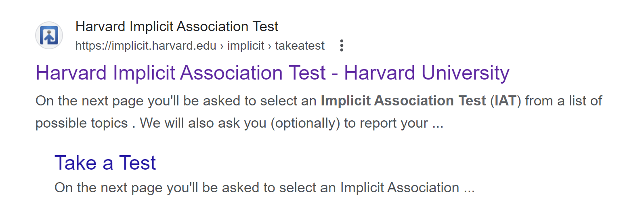644x208 pixels.
Task: Click the ellipsis ending the sitelink description
Action: click(469, 188)
